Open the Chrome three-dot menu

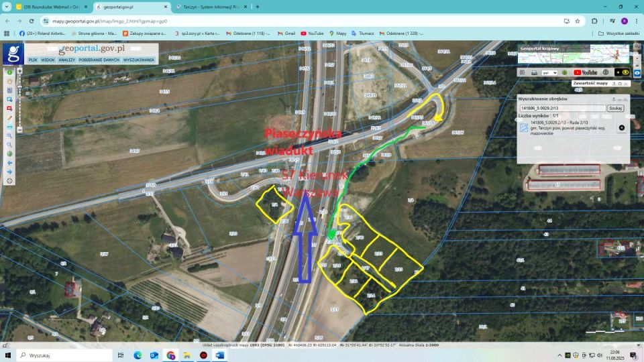pos(637,21)
